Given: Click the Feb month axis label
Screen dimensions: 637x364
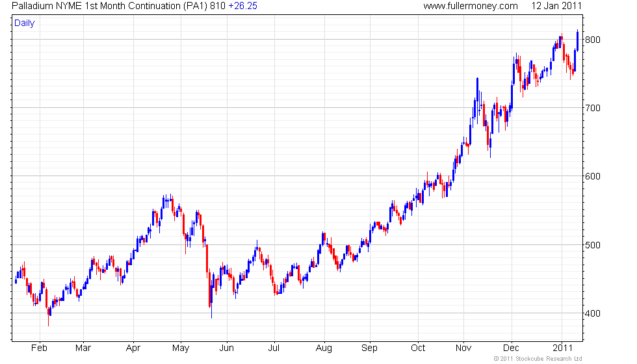Looking at the screenshot, I should (x=40, y=348).
